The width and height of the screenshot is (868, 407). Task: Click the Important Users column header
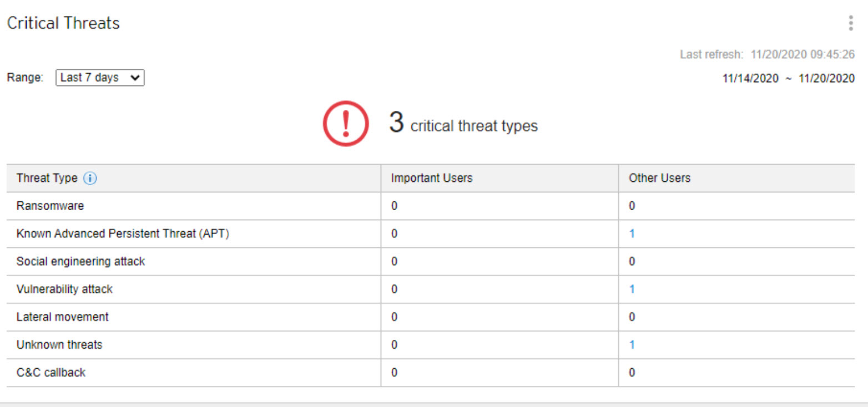(x=431, y=178)
